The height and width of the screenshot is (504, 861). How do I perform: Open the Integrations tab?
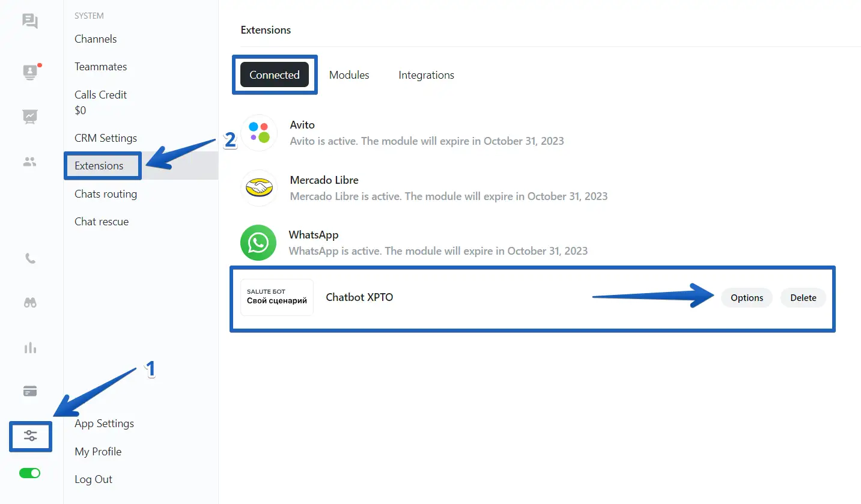426,75
